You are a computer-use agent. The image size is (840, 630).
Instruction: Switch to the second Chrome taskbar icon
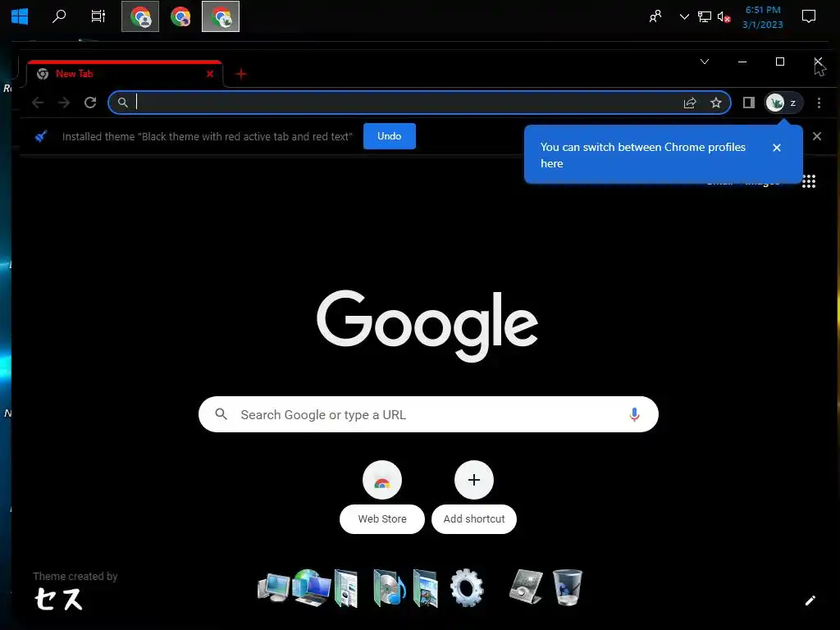click(x=180, y=16)
